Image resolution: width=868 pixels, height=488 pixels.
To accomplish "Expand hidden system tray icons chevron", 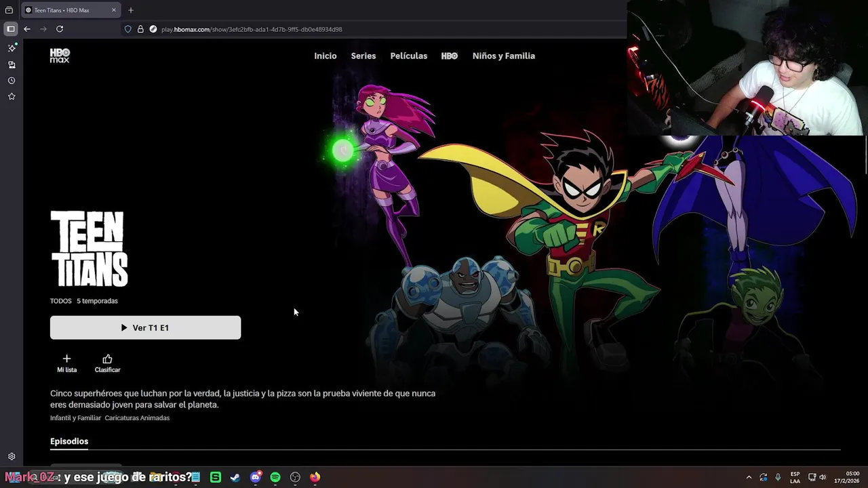I will [749, 477].
